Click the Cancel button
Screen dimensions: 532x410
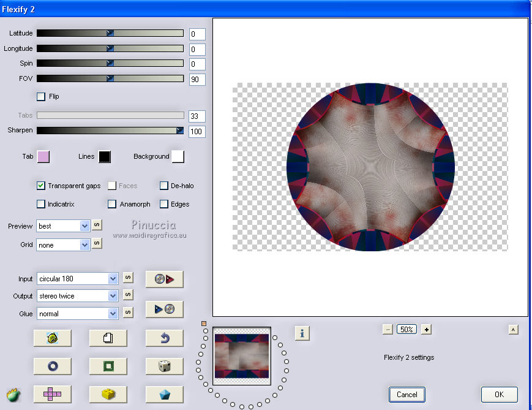click(x=406, y=395)
